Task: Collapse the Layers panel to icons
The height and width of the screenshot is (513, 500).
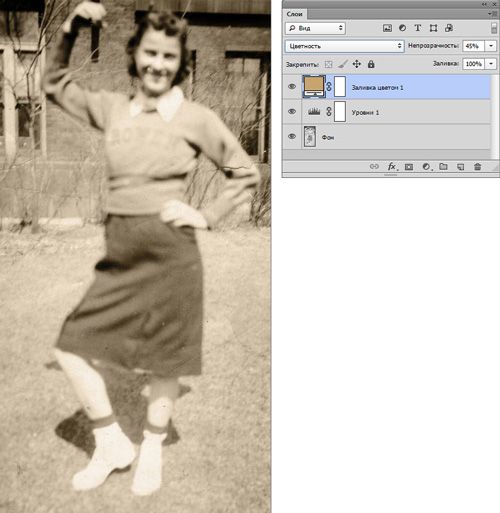Action: click(x=484, y=4)
